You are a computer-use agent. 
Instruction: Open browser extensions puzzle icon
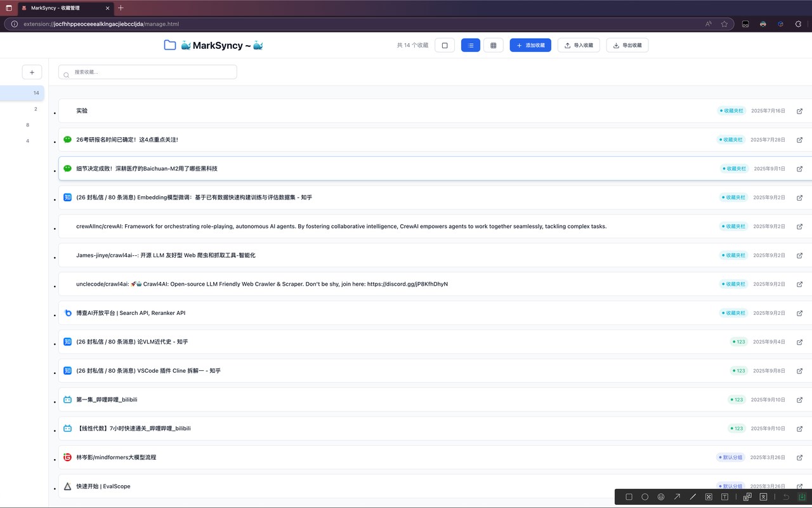798,24
